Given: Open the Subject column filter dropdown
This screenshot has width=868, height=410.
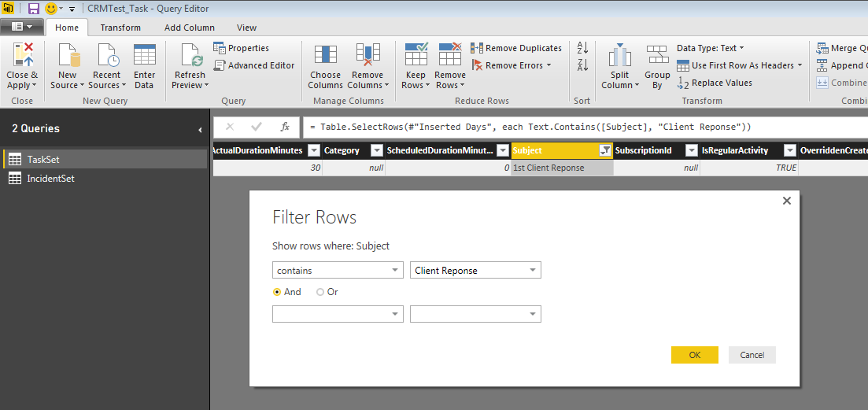Looking at the screenshot, I should point(606,150).
